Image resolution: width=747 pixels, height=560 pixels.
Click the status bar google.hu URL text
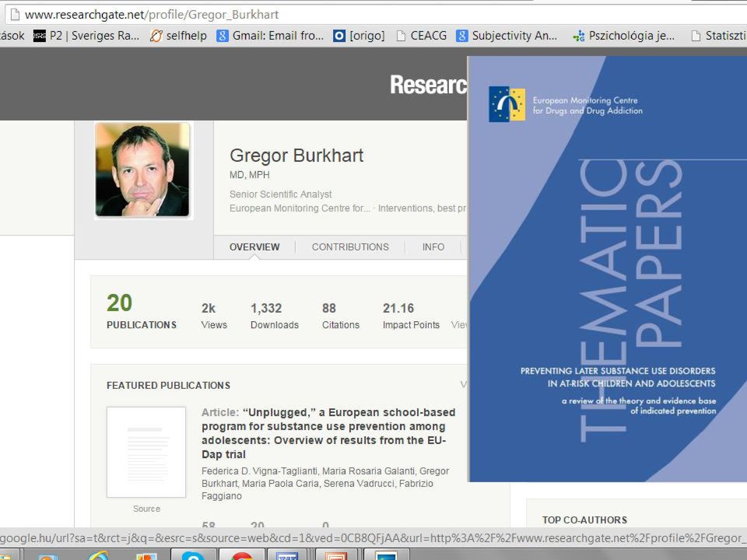[373, 538]
